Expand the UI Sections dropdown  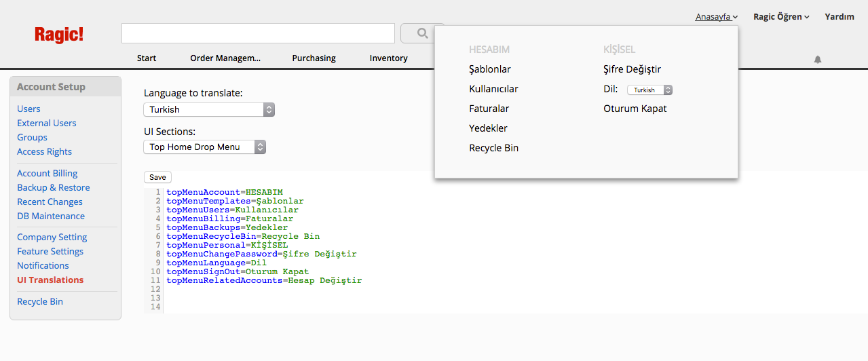204,147
